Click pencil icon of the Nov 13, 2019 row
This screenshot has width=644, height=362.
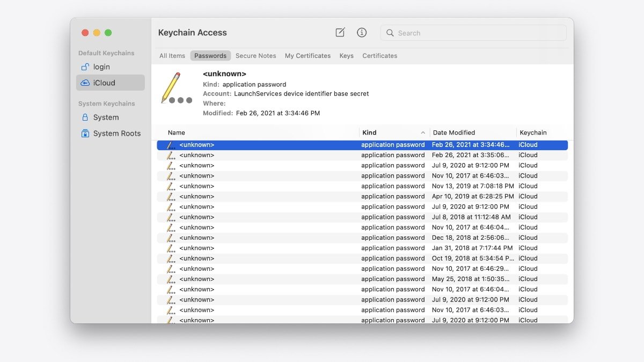(x=171, y=186)
